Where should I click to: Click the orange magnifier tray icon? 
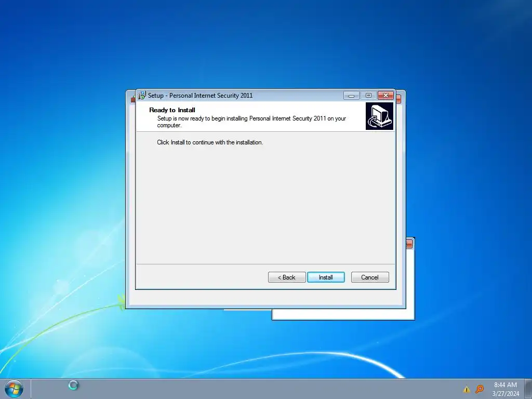[x=480, y=389]
